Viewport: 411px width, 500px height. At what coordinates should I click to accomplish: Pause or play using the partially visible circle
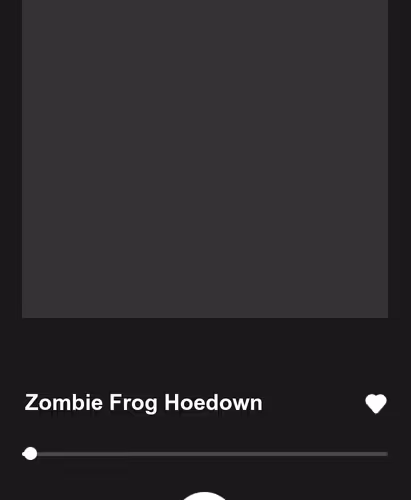point(204,496)
